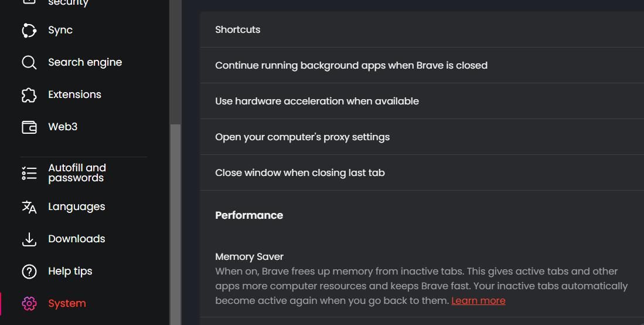Image resolution: width=644 pixels, height=325 pixels.
Task: Click the Web3 wallet icon
Action: click(x=29, y=127)
